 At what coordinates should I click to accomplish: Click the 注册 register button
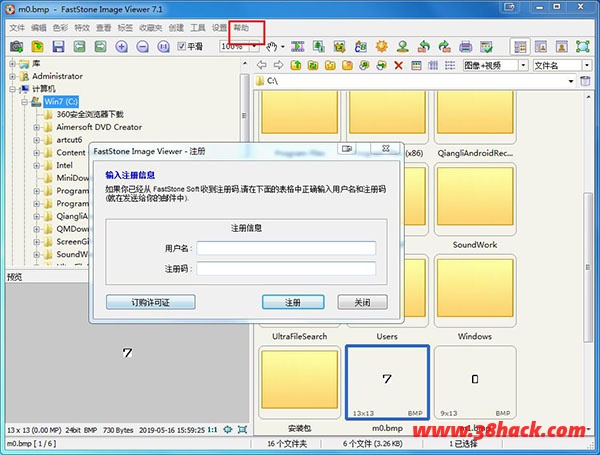pos(292,302)
